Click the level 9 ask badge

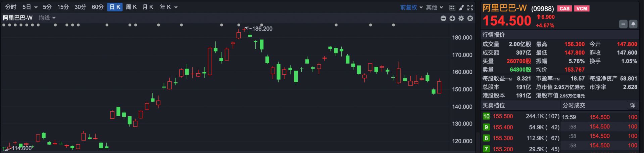point(486,127)
